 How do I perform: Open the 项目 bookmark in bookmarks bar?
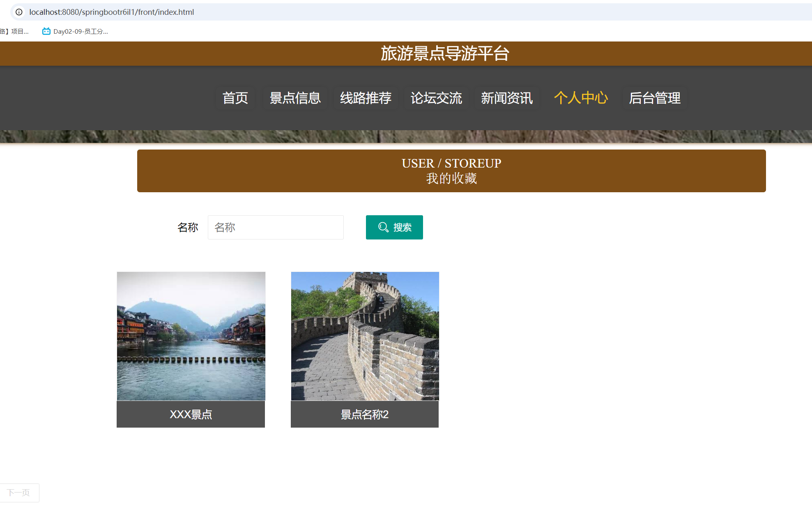point(16,31)
